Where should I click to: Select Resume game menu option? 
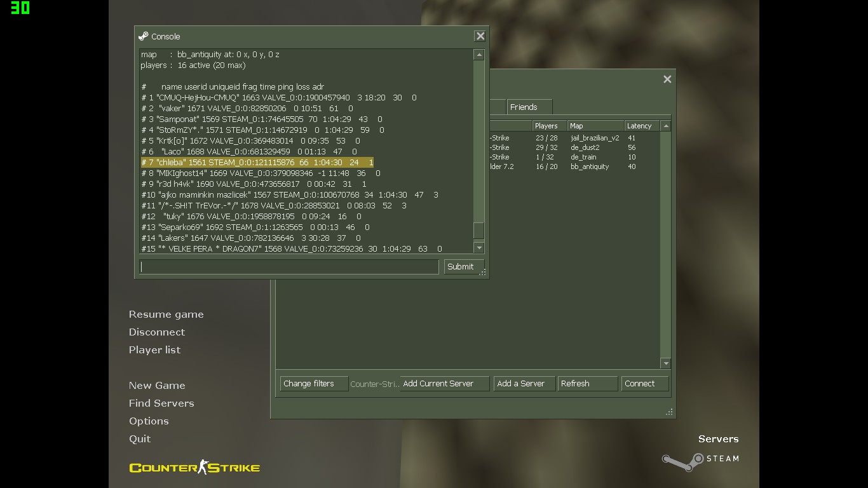point(166,315)
